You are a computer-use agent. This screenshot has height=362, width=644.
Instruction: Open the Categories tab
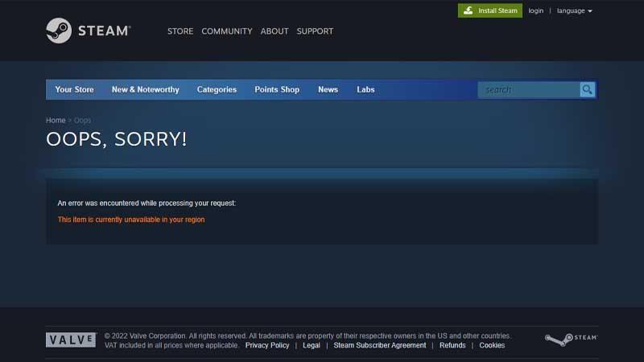click(217, 89)
